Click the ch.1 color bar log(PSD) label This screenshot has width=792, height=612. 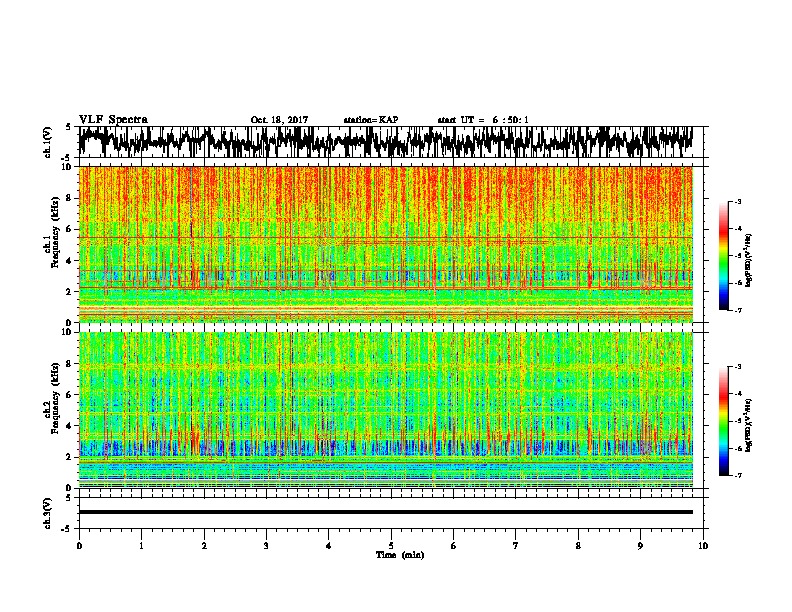[748, 261]
